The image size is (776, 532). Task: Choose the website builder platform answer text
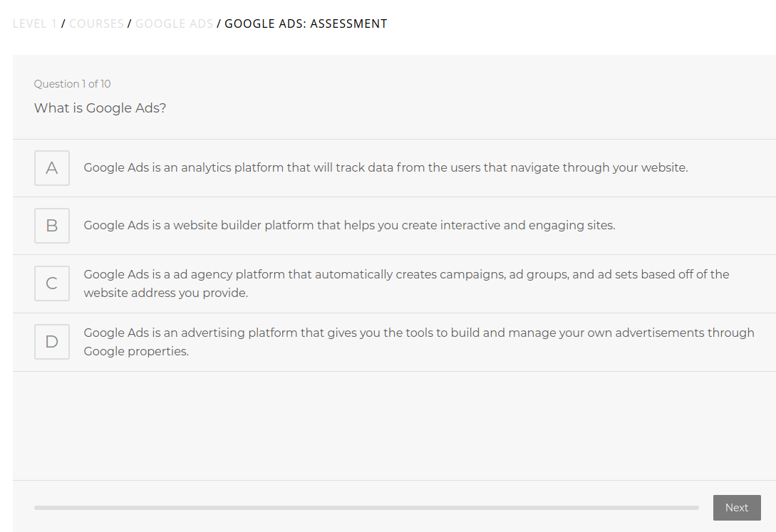[x=349, y=226]
